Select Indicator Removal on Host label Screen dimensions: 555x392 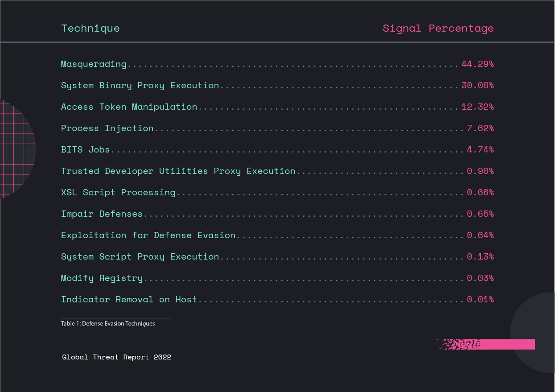point(129,299)
